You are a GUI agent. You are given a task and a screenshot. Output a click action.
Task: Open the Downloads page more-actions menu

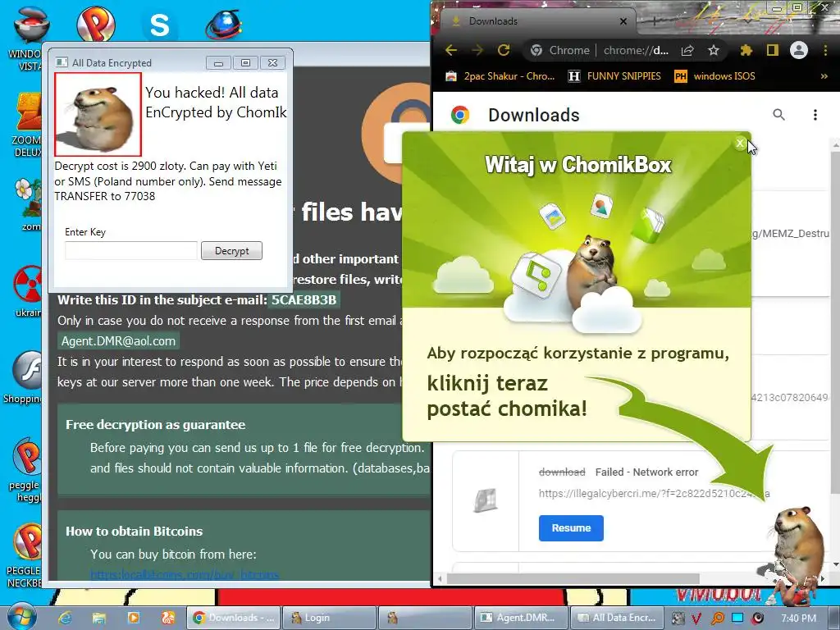(x=815, y=115)
